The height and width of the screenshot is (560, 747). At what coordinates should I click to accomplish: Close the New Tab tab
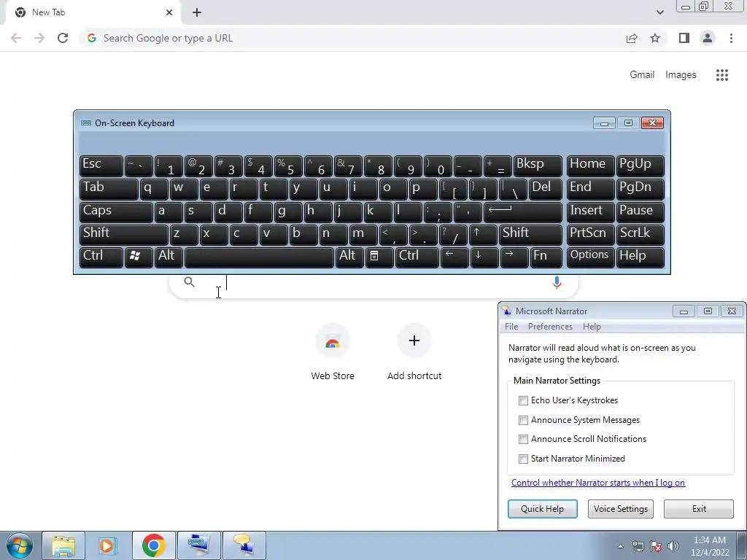(169, 12)
